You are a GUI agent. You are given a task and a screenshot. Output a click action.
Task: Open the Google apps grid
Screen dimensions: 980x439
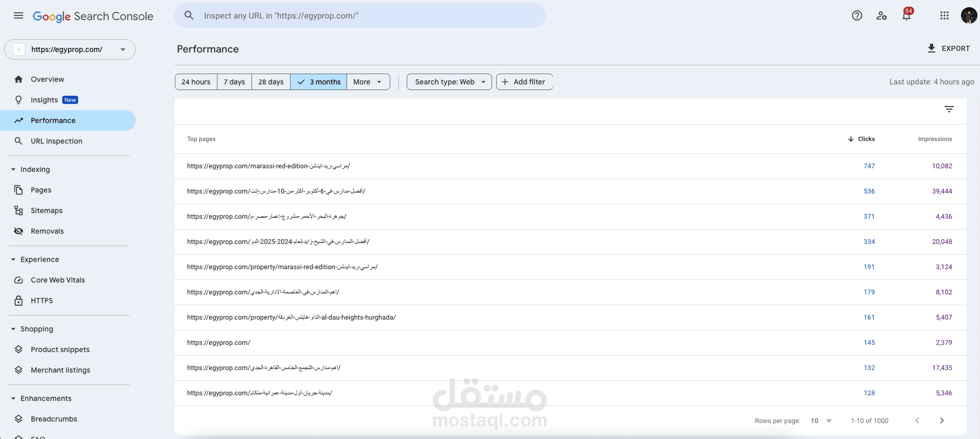[x=945, y=15]
